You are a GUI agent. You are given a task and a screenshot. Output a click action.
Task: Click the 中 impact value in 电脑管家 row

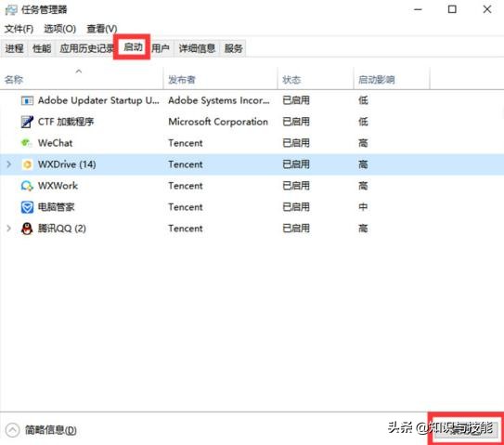tap(363, 207)
